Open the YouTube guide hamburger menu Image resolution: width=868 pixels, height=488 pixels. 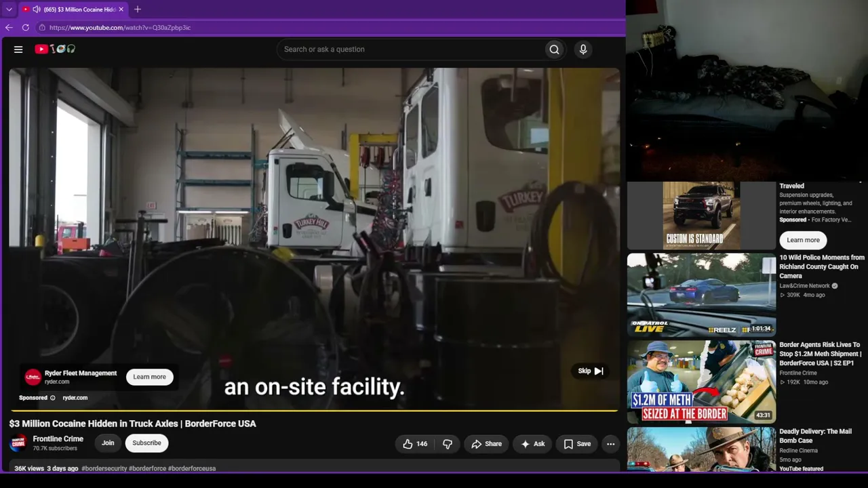click(18, 49)
